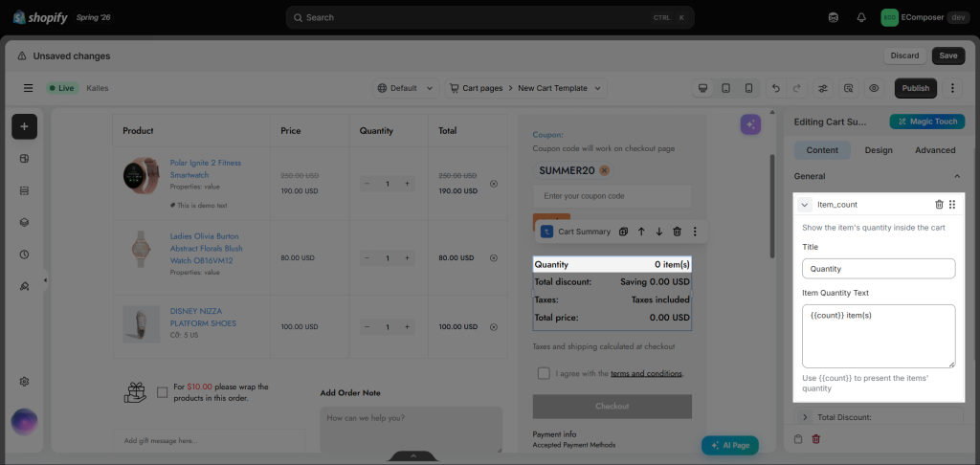Viewport: 980px width, 465px height.
Task: Move Cart Summary element up
Action: (x=641, y=232)
